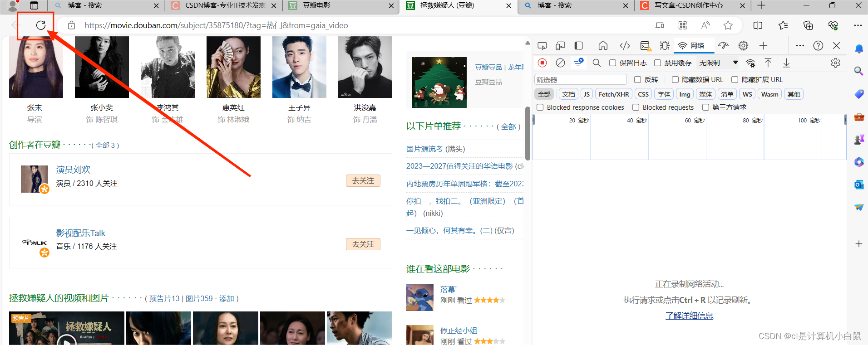Open DevTools customize three-dots menu
The width and height of the screenshot is (868, 345).
(800, 45)
